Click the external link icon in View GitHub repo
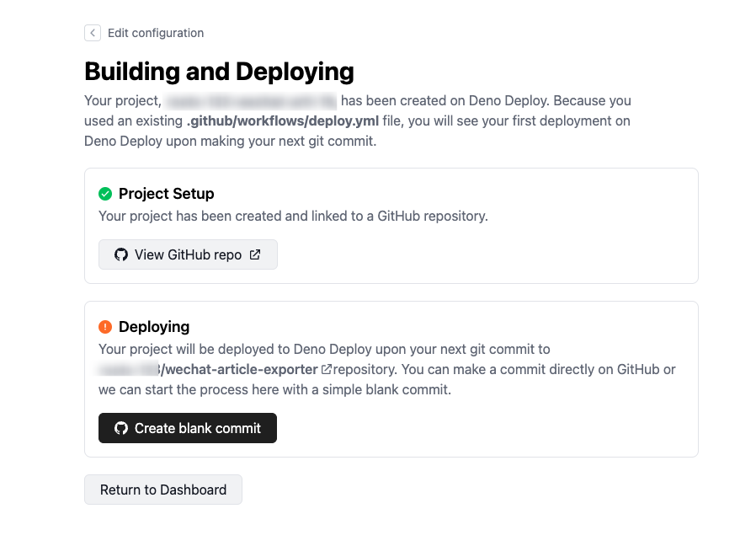The image size is (756, 546). 255,254
